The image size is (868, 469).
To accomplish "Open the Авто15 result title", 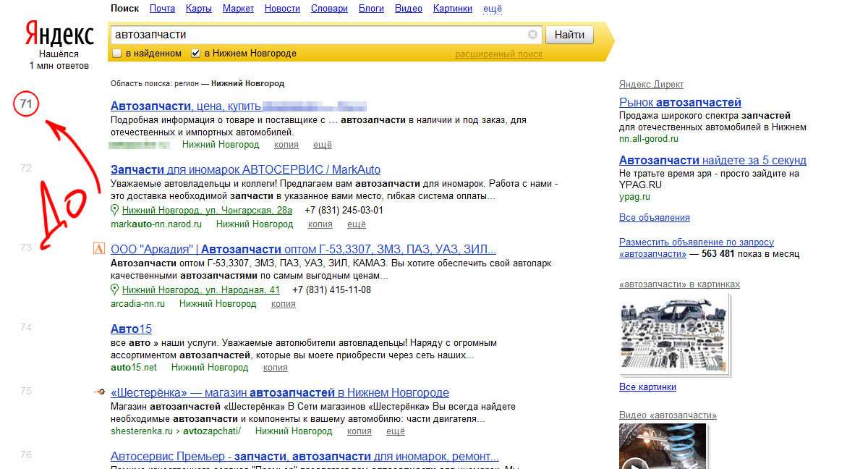I will (x=131, y=329).
